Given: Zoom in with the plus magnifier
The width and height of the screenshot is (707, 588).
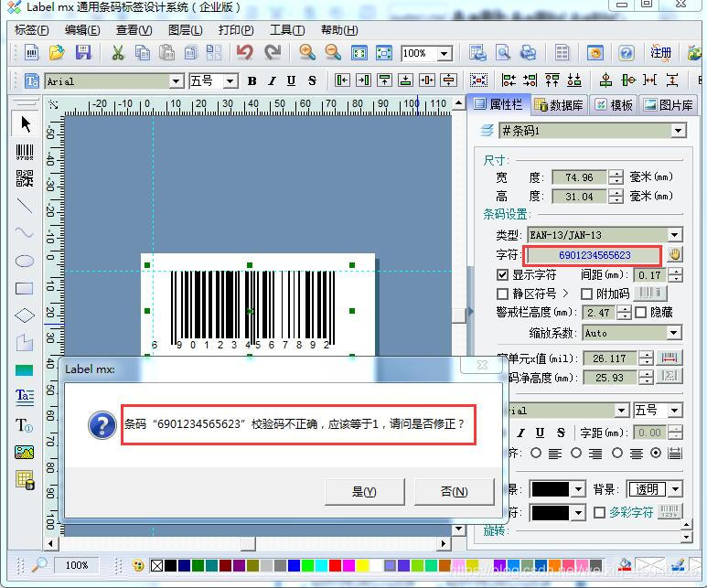Looking at the screenshot, I should 307,53.
